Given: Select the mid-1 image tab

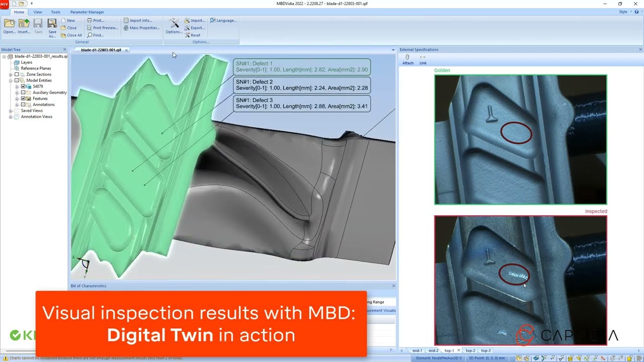Looking at the screenshot, I should click(x=417, y=350).
